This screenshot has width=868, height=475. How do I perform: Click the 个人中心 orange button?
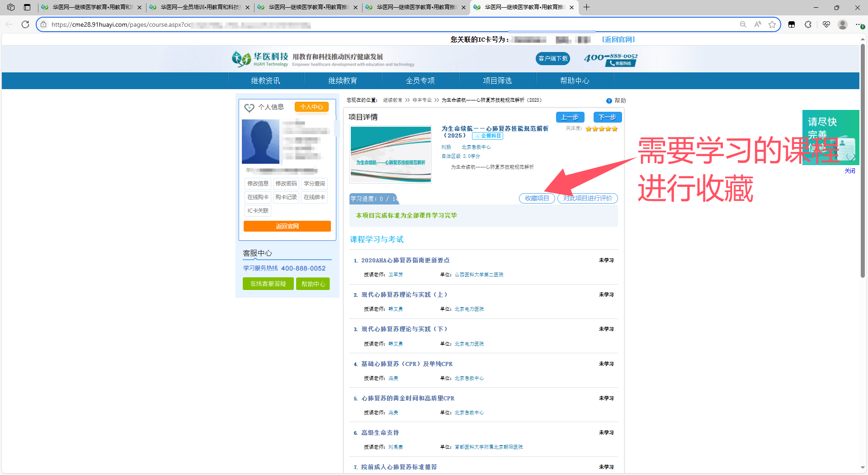(x=311, y=107)
